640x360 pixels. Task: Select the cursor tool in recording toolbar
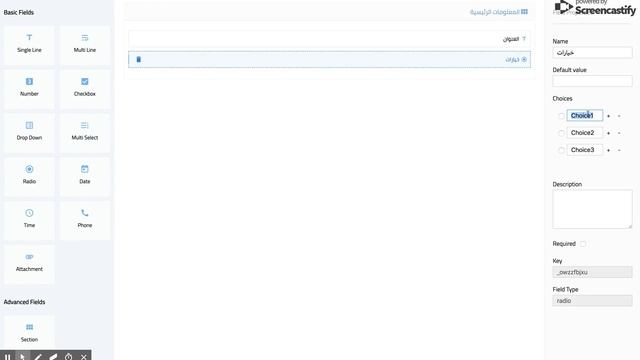(x=22, y=357)
